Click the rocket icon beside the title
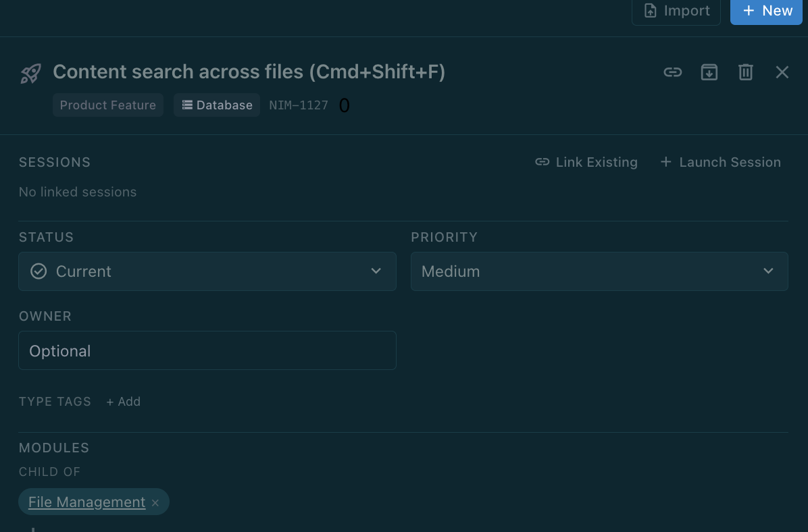The height and width of the screenshot is (532, 808). [30, 73]
